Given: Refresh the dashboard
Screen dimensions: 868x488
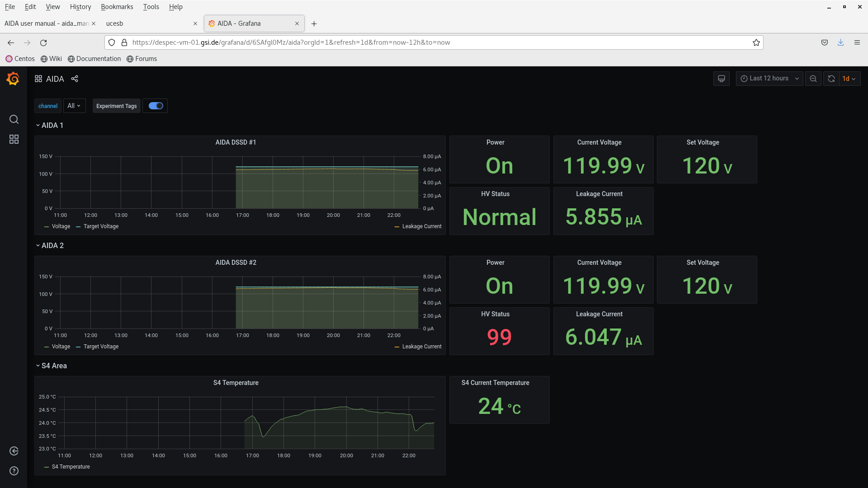Looking at the screenshot, I should 831,79.
